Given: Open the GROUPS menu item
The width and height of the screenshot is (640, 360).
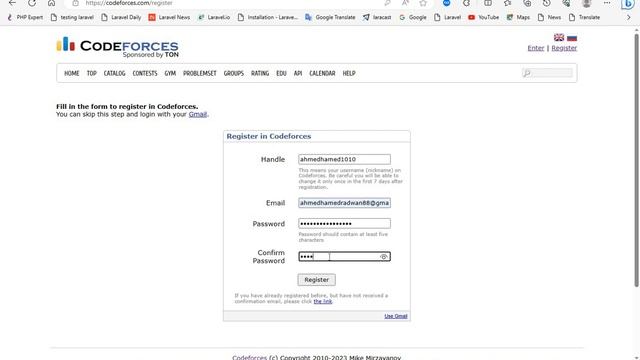Looking at the screenshot, I should pyautogui.click(x=233, y=73).
